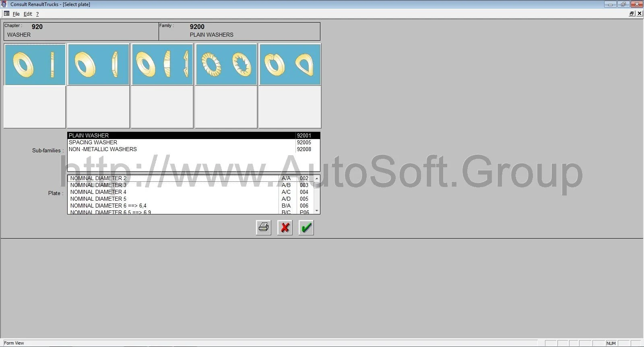Select the serrated tooth washer thumbnail
This screenshot has width=644, height=347.
point(226,64)
